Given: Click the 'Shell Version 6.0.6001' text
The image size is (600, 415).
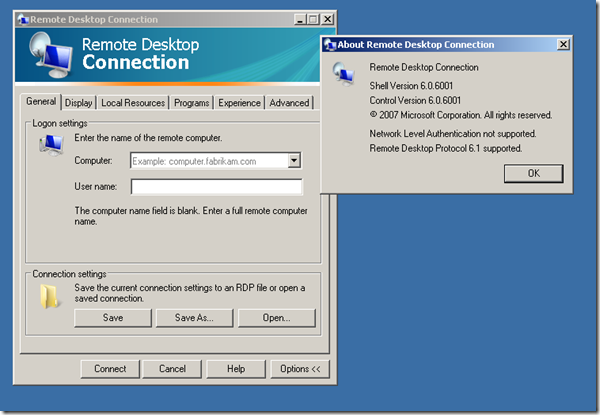Looking at the screenshot, I should 411,86.
